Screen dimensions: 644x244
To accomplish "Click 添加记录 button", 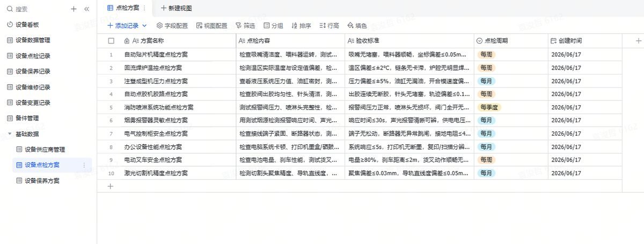I will [123, 25].
